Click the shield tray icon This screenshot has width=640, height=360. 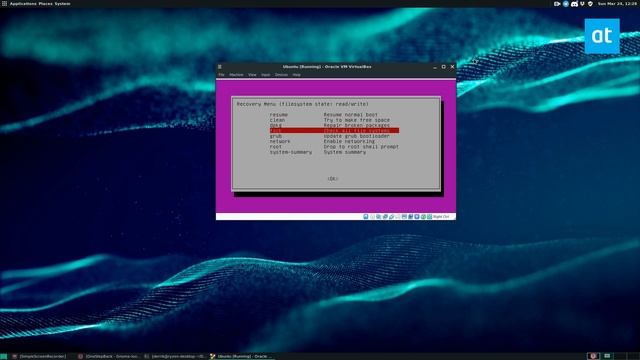(x=590, y=4)
